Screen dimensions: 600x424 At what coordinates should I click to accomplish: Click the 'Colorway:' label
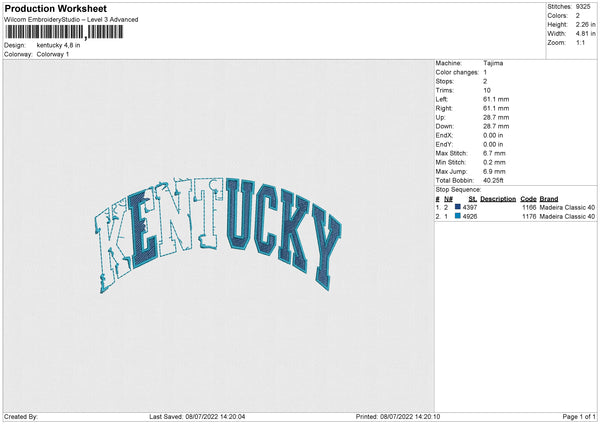click(x=18, y=54)
